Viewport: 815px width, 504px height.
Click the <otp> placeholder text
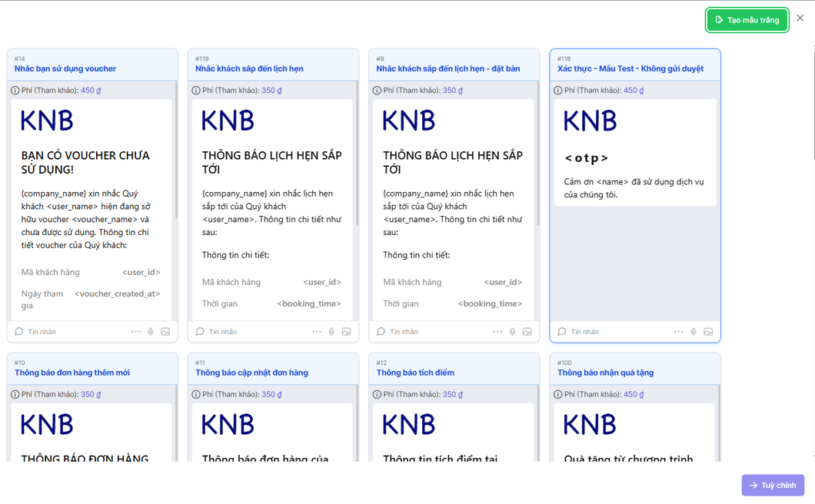point(587,158)
